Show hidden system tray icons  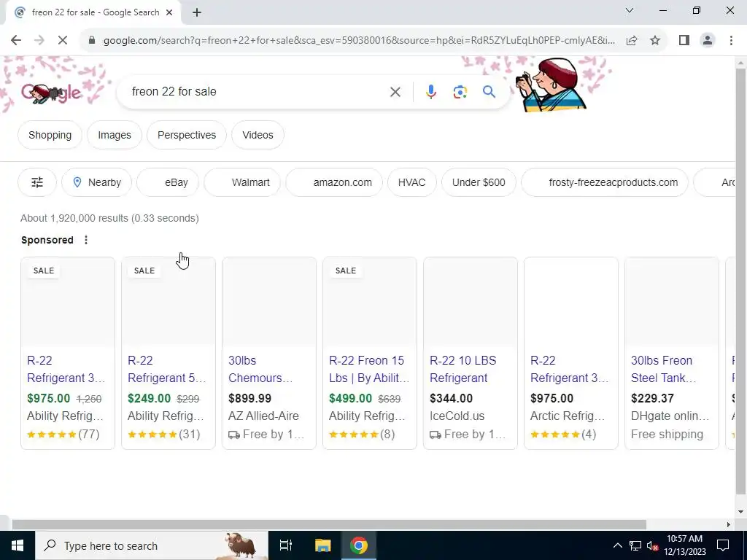pos(617,545)
